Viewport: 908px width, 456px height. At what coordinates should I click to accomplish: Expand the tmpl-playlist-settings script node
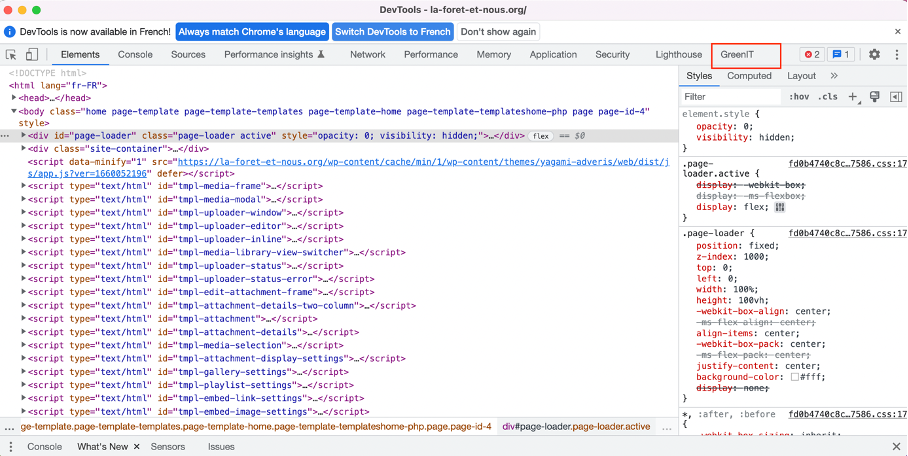coord(24,385)
